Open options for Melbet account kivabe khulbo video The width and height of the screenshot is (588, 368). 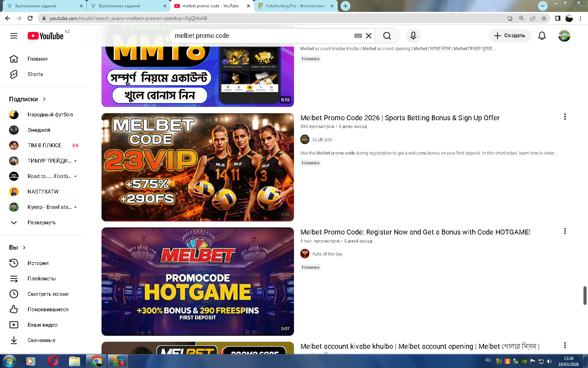[x=565, y=345]
